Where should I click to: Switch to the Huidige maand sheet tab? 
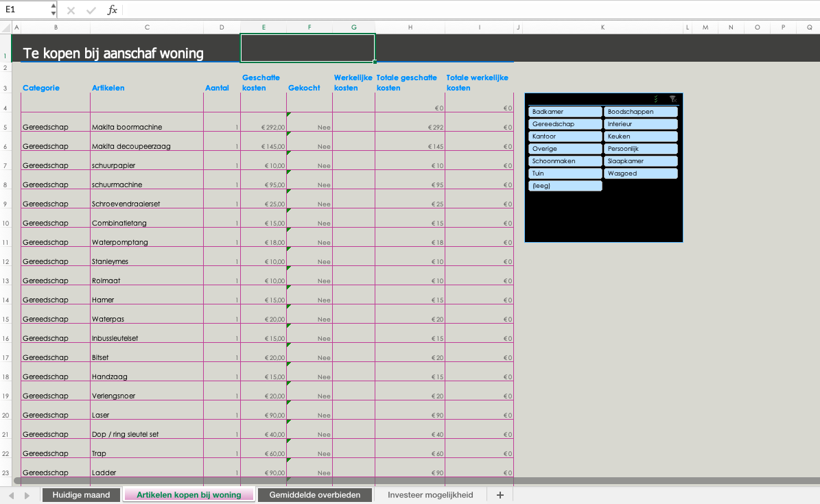pos(81,494)
